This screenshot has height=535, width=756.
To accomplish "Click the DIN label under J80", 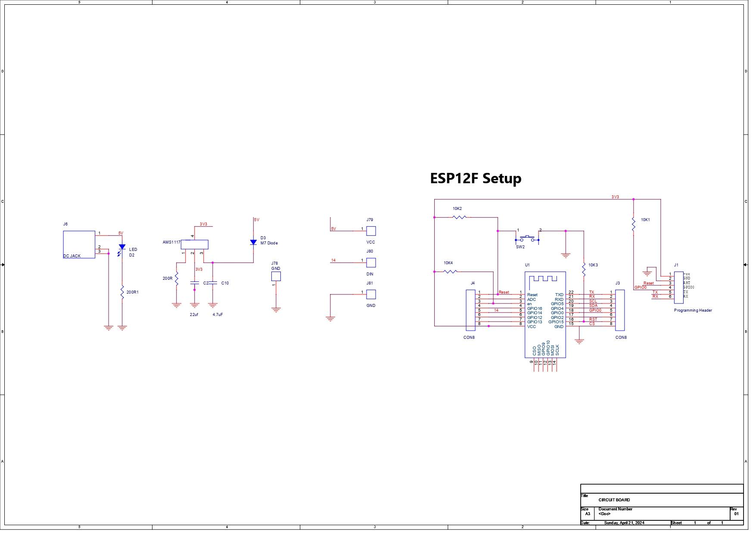I will click(x=370, y=274).
